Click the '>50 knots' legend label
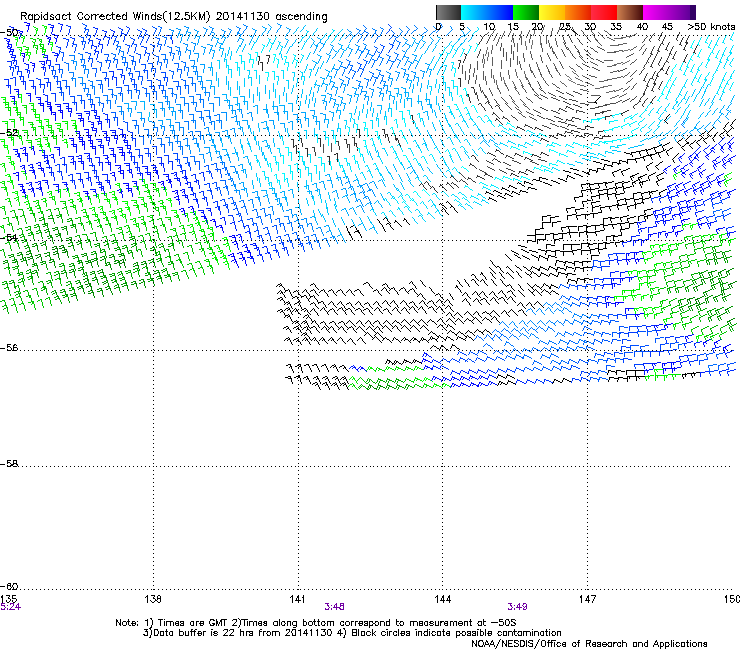Viewport: 740px width, 650px height. [711, 27]
